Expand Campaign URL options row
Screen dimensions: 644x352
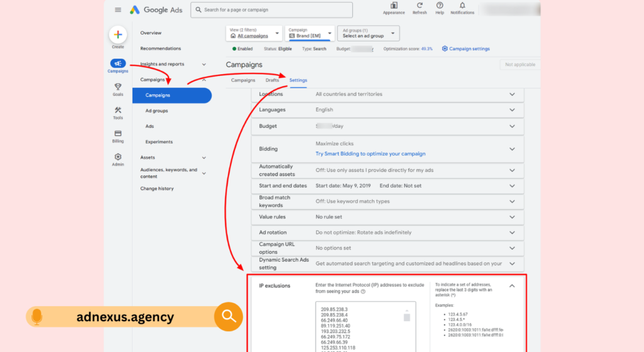click(512, 248)
